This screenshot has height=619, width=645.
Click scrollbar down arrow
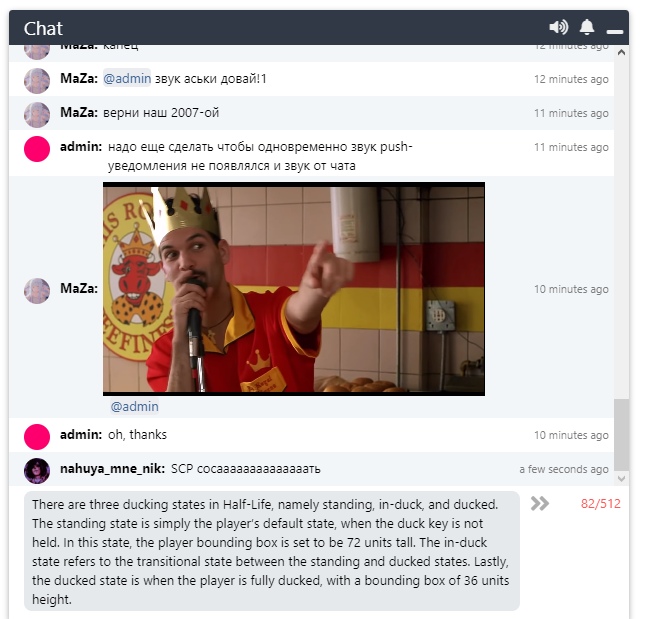[x=622, y=478]
